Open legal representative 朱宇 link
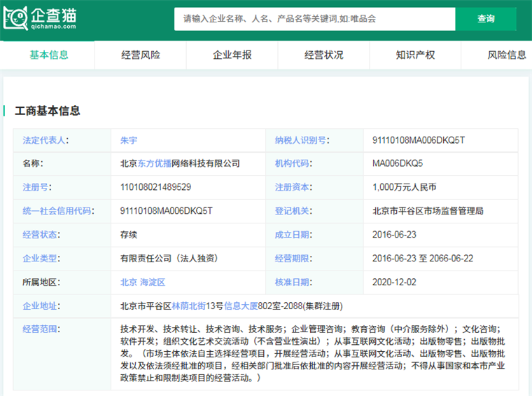The width and height of the screenshot is (532, 396). (129, 140)
